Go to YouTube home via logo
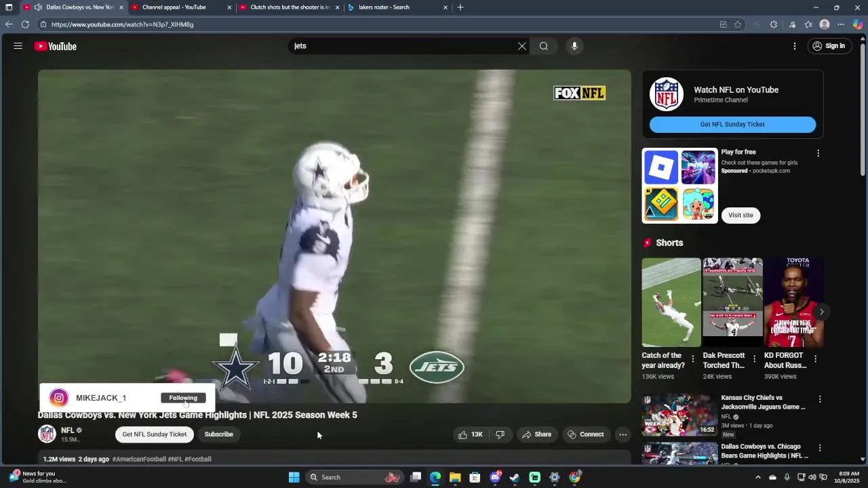 [x=56, y=46]
